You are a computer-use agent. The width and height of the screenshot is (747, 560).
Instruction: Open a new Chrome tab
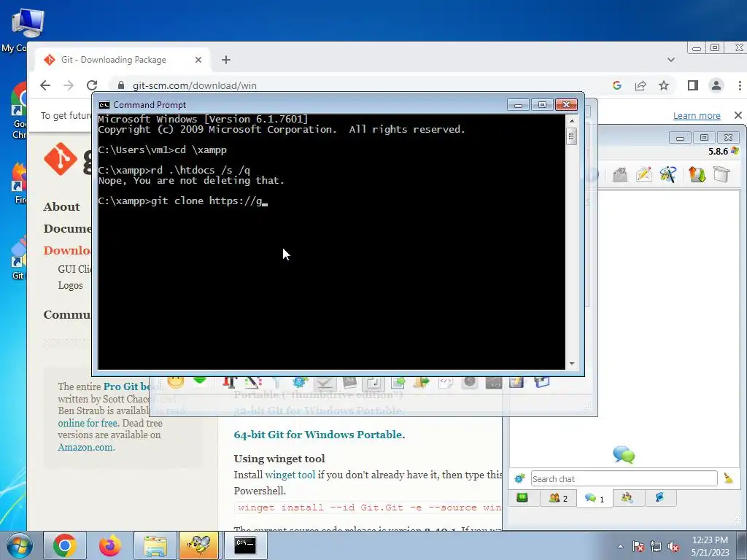click(x=226, y=60)
